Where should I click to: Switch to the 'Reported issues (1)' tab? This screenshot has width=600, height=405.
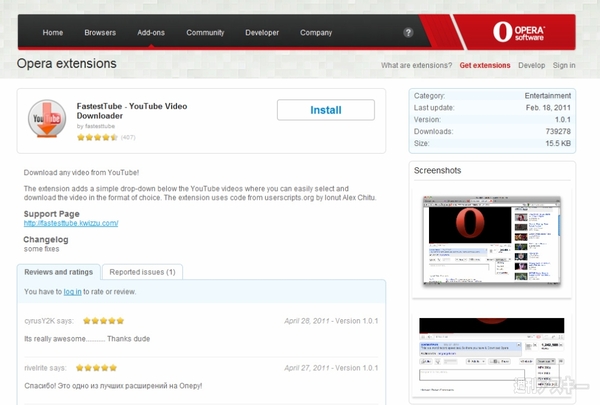(x=142, y=272)
